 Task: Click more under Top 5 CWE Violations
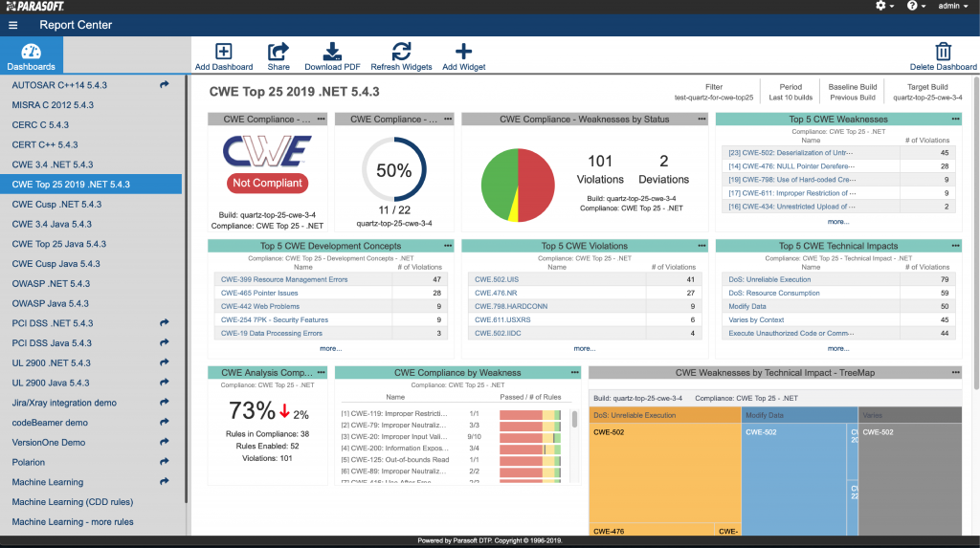[x=585, y=349]
